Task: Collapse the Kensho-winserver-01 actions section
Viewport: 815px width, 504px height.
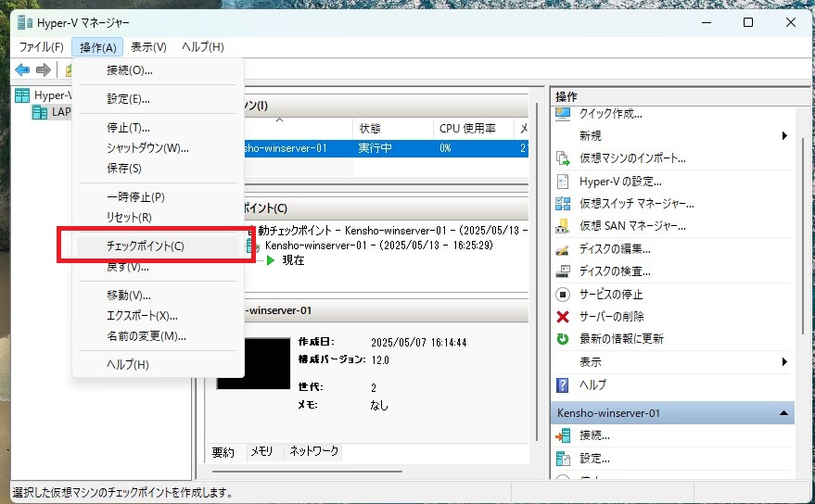Action: pyautogui.click(x=784, y=412)
